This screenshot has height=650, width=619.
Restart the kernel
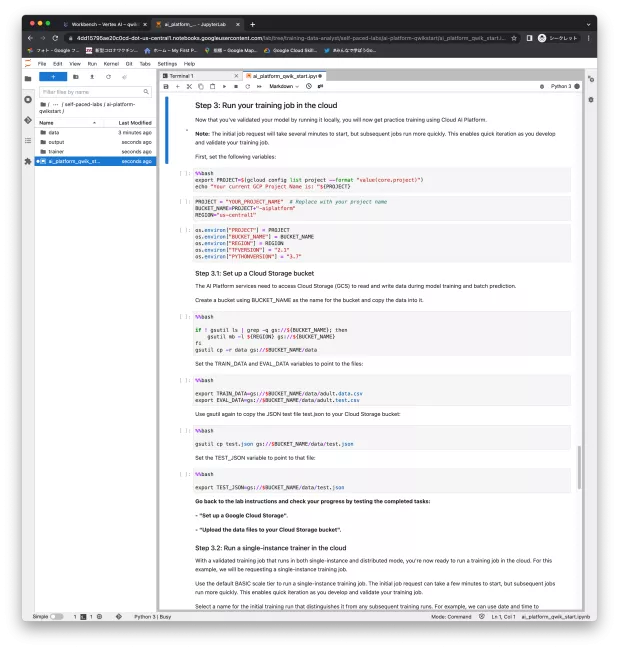(x=248, y=86)
